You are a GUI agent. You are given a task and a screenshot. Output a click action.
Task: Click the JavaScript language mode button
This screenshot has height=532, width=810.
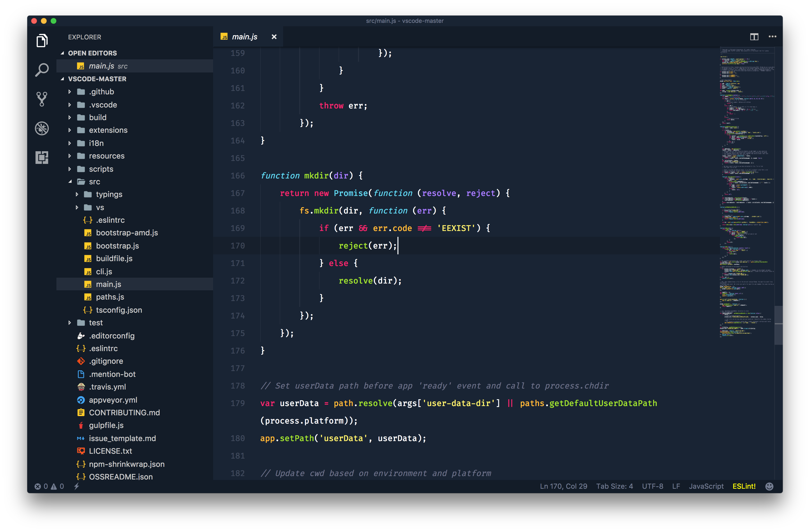point(706,487)
